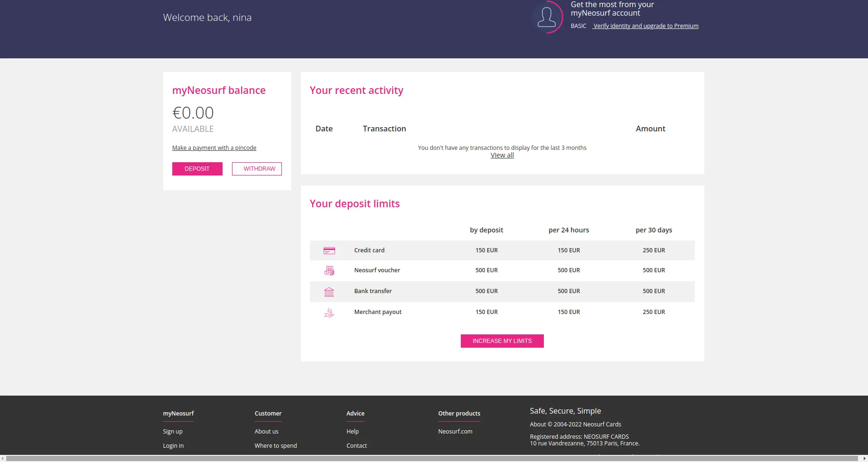The height and width of the screenshot is (462, 868).
Task: Click the AVAILABLE label under balance
Action: pyautogui.click(x=193, y=129)
